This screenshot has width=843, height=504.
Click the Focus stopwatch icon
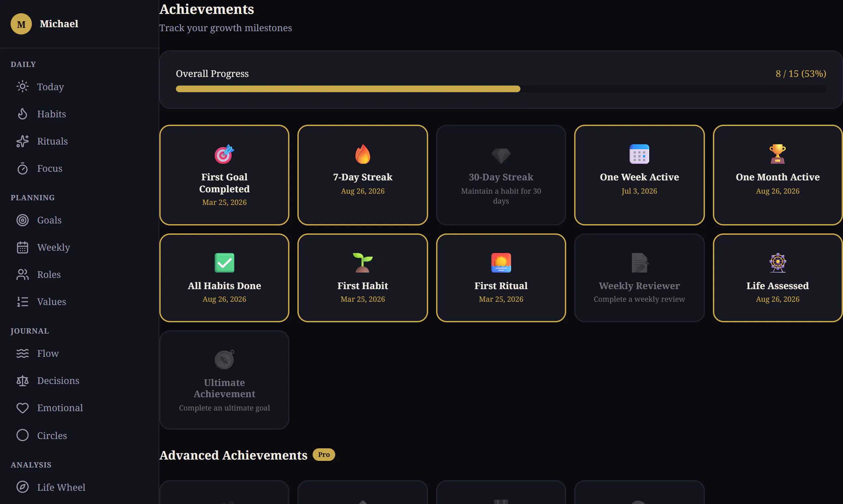pyautogui.click(x=23, y=168)
